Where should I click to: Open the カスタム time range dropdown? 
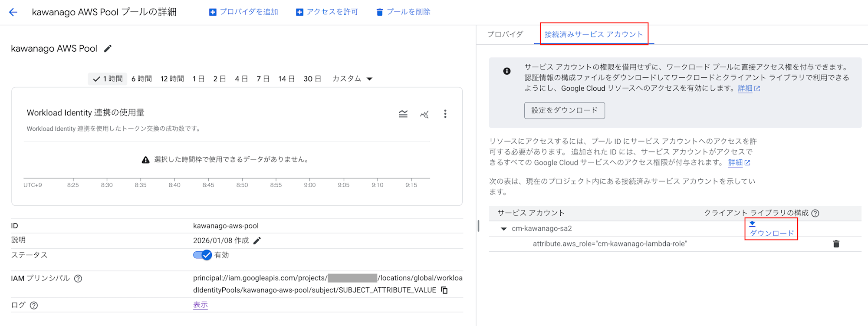[x=352, y=79]
